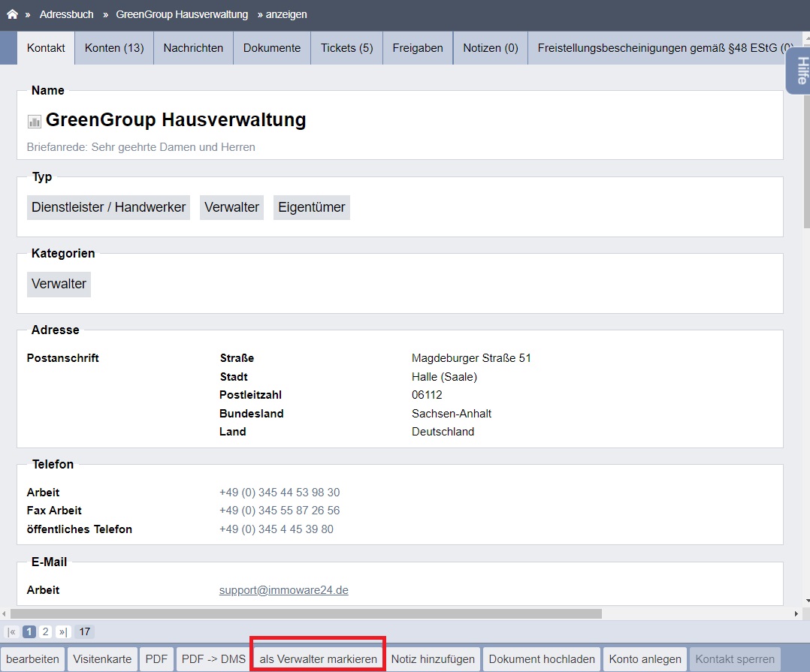Open the Notizen (0) tab
The image size is (810, 672).
point(490,48)
